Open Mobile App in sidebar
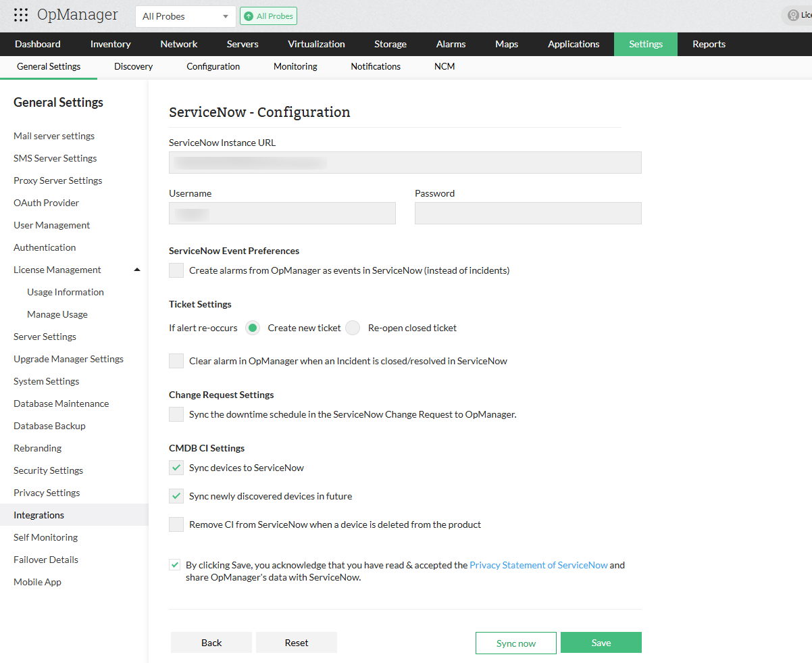 38,582
